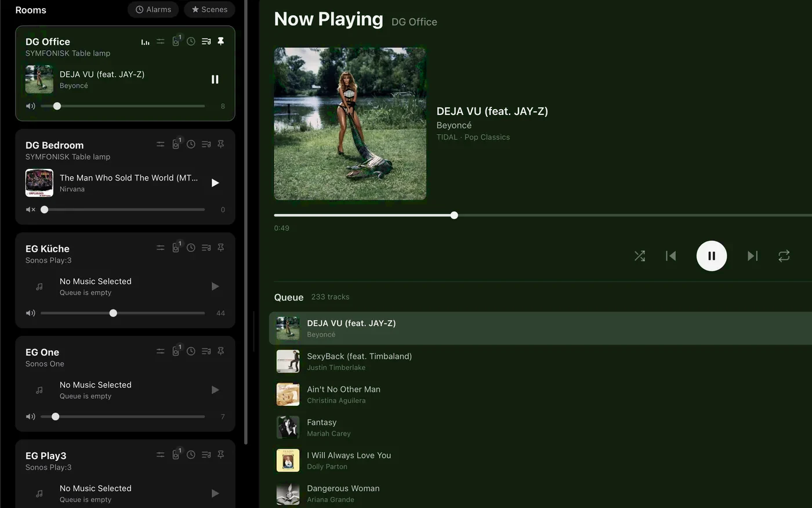Pin the EG One room
Viewport: 812px width, 508px height.
(x=220, y=351)
